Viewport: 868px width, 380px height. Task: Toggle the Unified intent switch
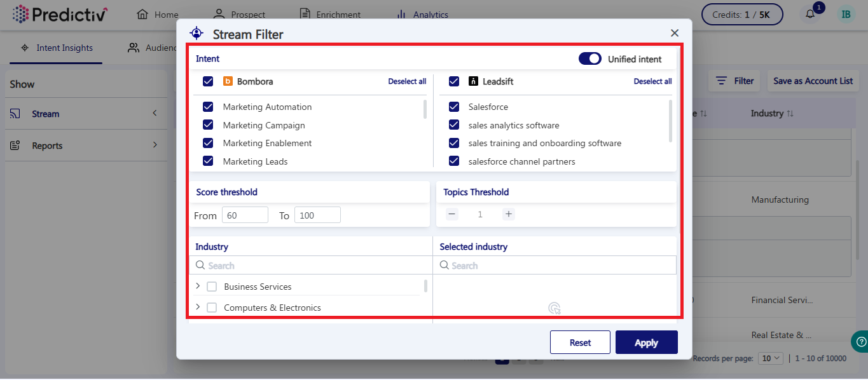click(590, 59)
